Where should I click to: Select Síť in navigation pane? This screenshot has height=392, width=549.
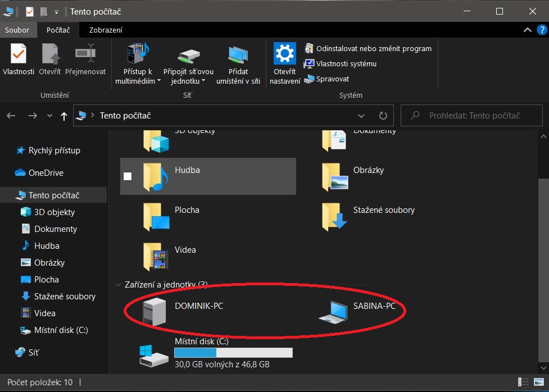pyautogui.click(x=28, y=353)
